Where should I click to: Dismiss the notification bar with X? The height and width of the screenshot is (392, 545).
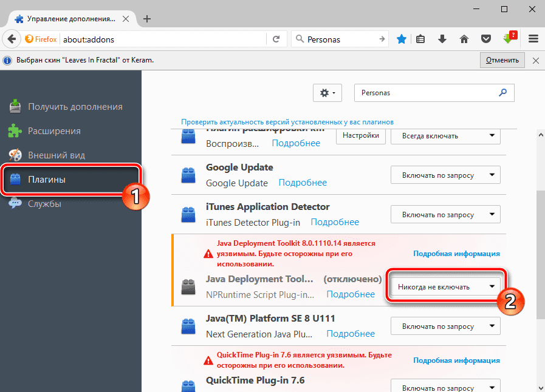click(536, 61)
